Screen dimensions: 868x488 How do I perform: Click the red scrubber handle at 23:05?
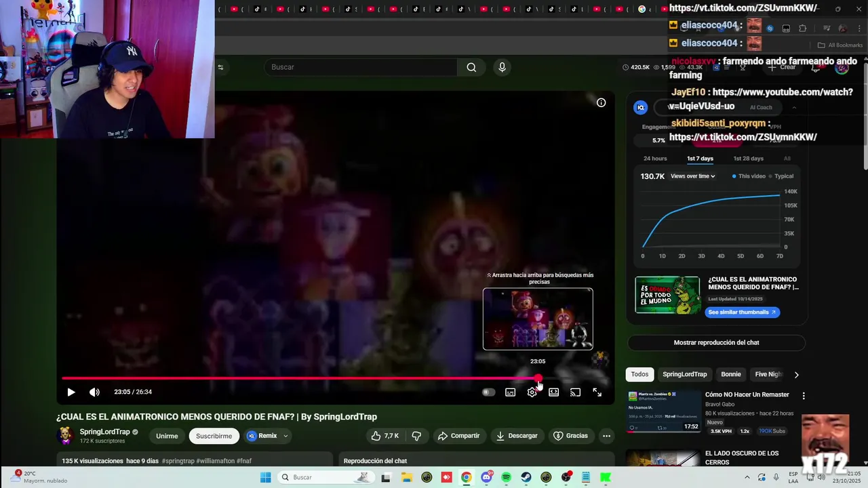(x=538, y=379)
